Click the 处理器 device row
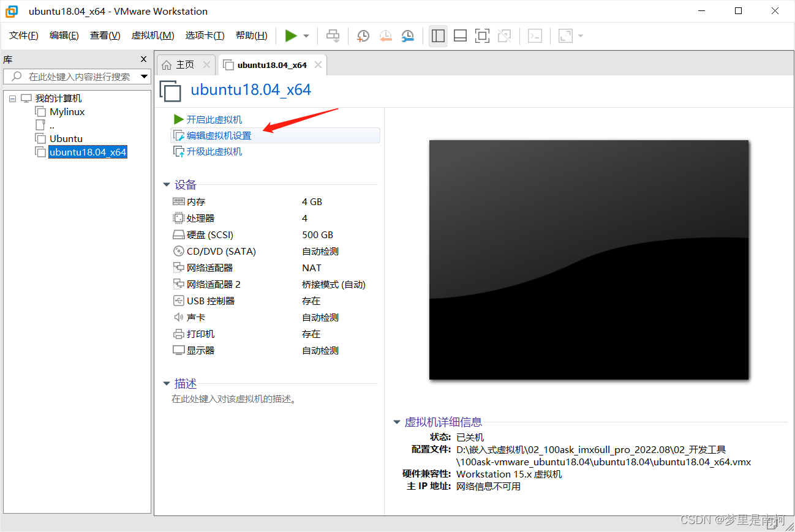The height and width of the screenshot is (532, 795). 275,218
